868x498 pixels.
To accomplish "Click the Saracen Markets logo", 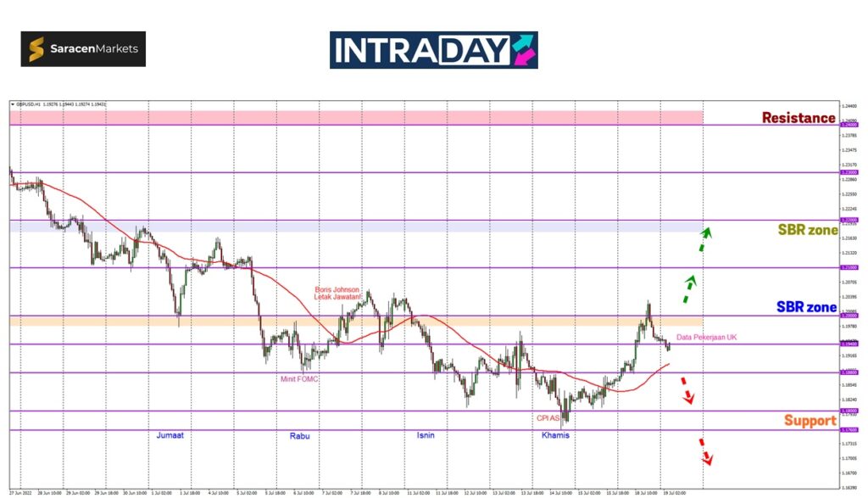I will [83, 49].
